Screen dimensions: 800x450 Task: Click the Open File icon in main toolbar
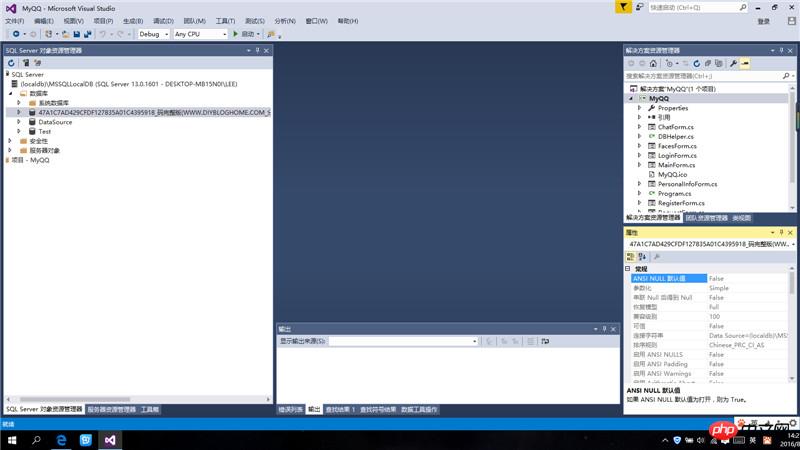(x=65, y=34)
